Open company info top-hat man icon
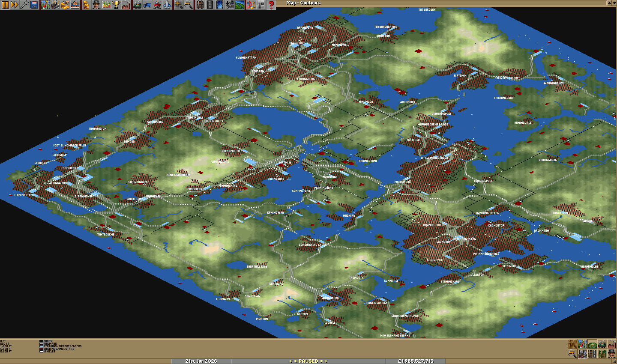This screenshot has height=364, width=617. 96,5
